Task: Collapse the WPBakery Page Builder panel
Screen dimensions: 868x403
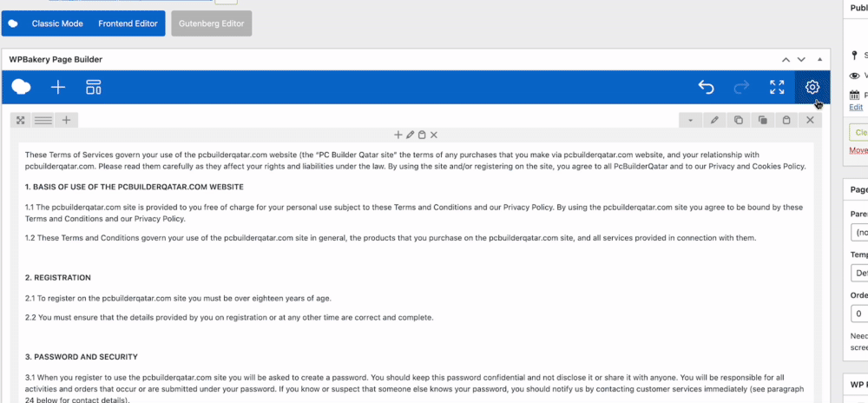Action: click(820, 59)
